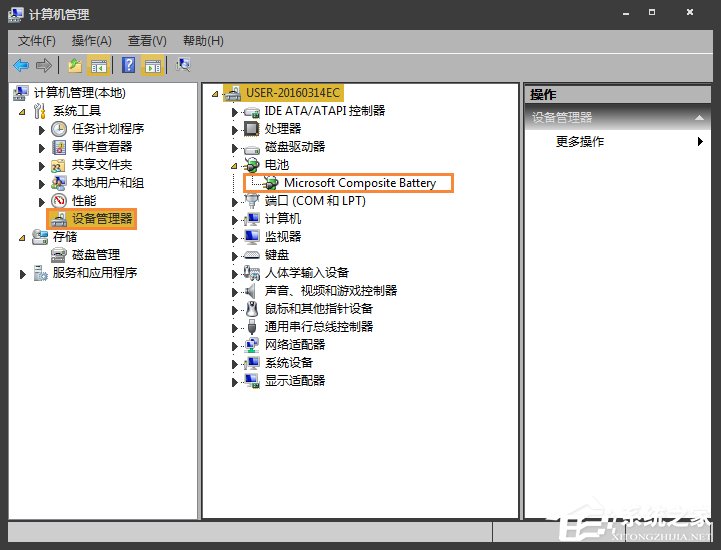Select 计算机管理(本地) root item
Viewport: 721px width, 550px height.
[80, 93]
